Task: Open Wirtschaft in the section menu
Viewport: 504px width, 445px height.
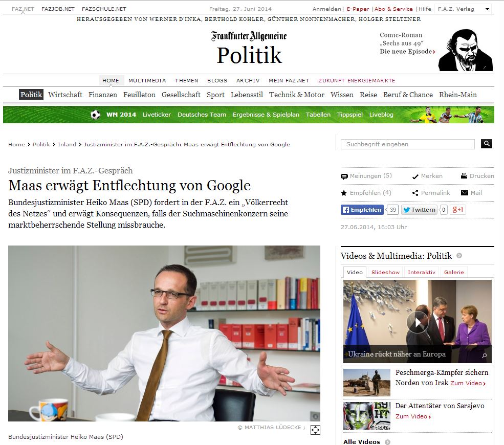Action: 65,95
